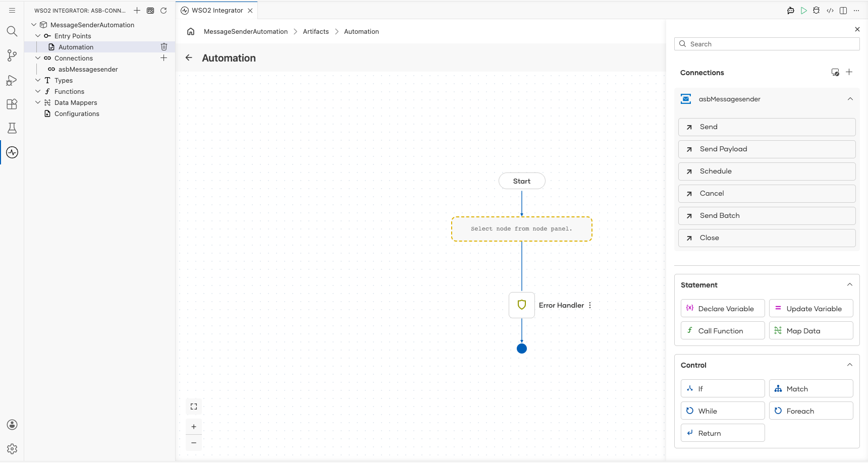Collapse the Statement section
The width and height of the screenshot is (868, 463).
click(850, 284)
